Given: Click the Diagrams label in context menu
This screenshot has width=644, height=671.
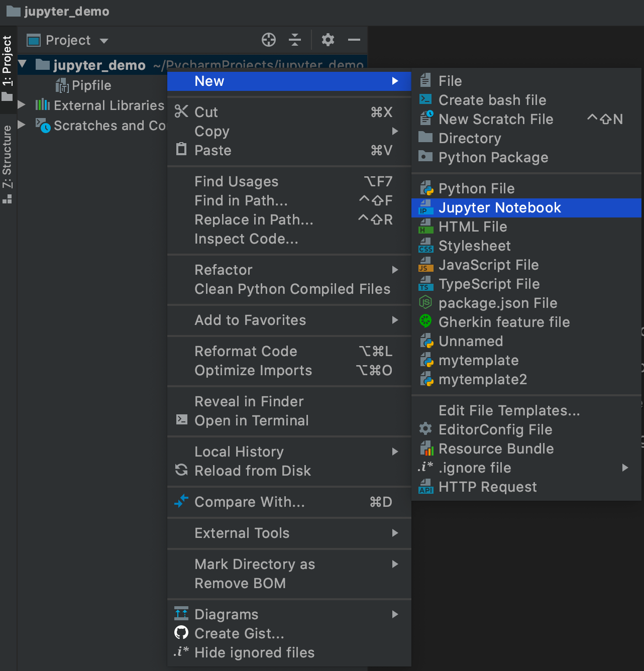Looking at the screenshot, I should pyautogui.click(x=227, y=614).
